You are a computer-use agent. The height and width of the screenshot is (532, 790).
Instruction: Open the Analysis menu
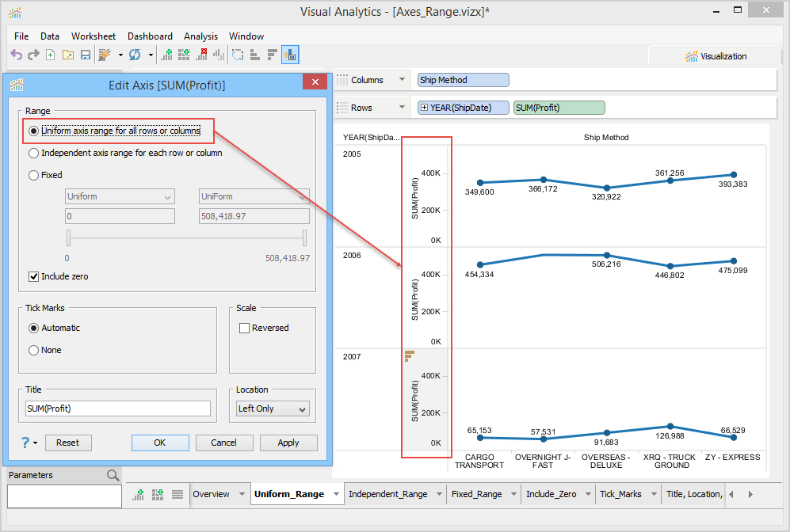200,36
